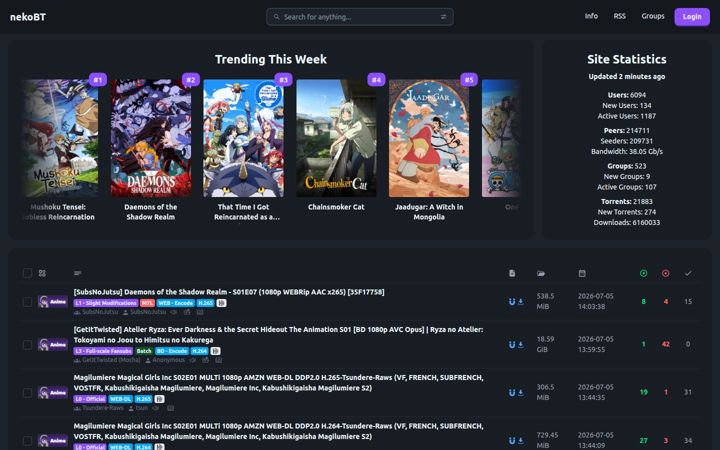Open magnet link for SubsNoJutsu Daemons torrent
Screen dimensions: 720x450
512,302
